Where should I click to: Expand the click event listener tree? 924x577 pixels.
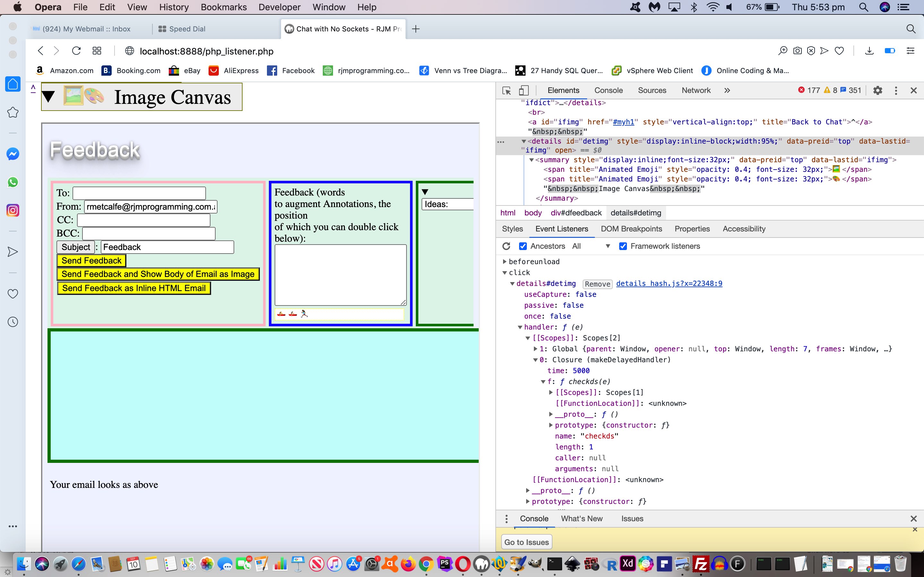tap(508, 272)
